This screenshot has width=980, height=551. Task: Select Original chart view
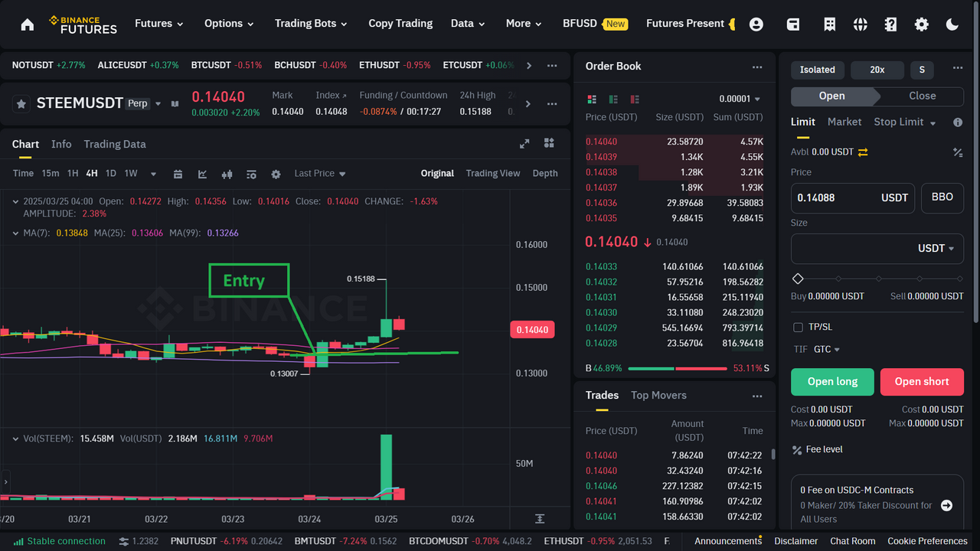point(437,174)
